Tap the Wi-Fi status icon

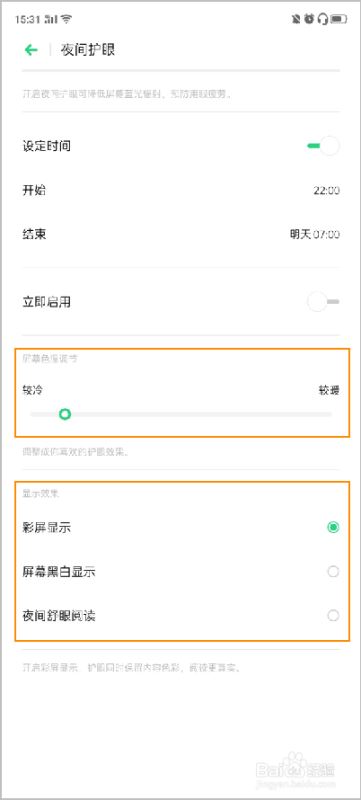(x=66, y=19)
